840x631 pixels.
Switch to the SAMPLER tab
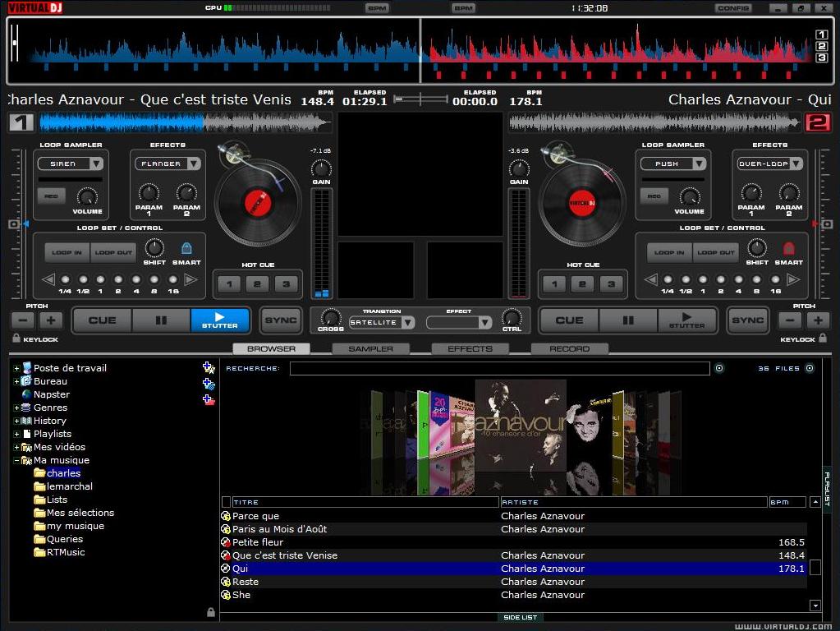pos(370,348)
